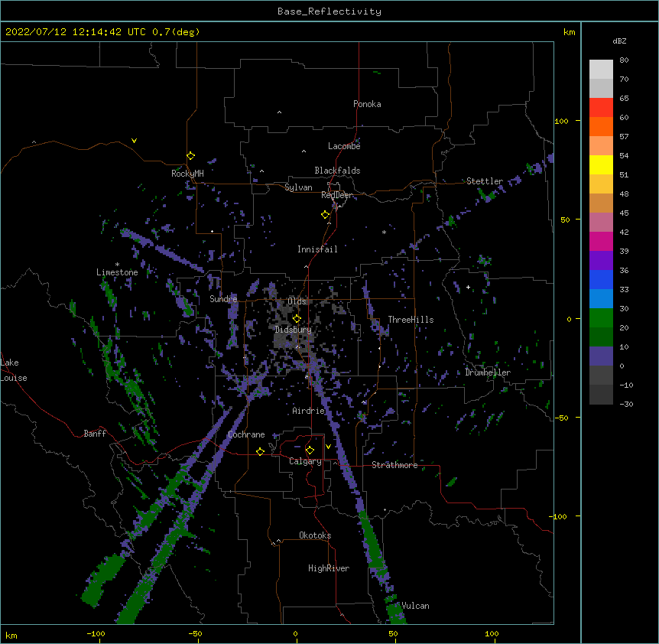Click the RockyMH label
The height and width of the screenshot is (644, 659).
coord(187,173)
